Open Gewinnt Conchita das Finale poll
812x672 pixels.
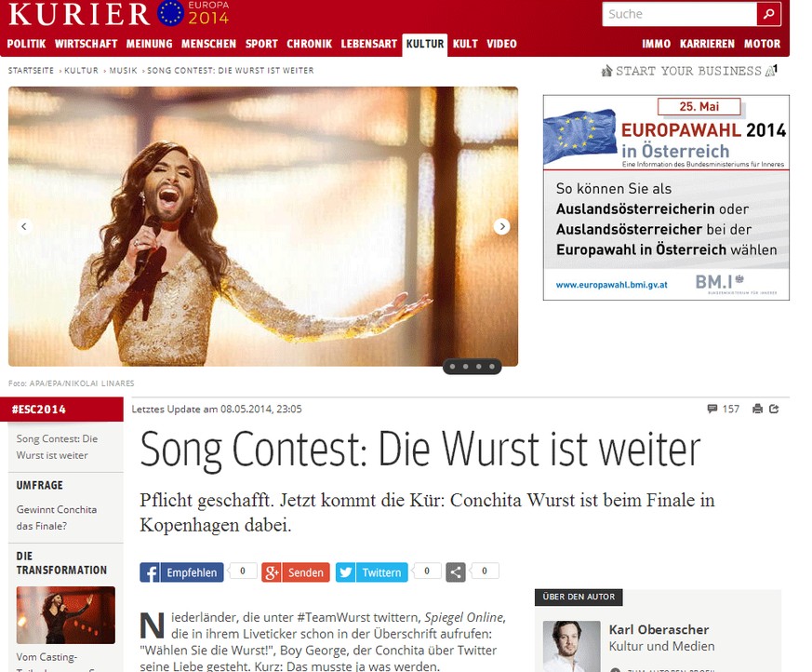click(x=57, y=517)
